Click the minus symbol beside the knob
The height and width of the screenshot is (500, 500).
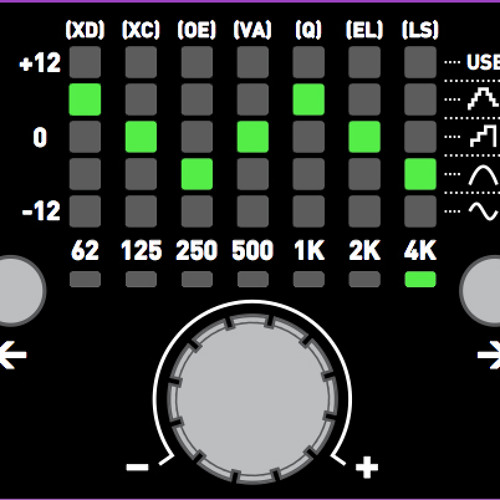(x=137, y=467)
